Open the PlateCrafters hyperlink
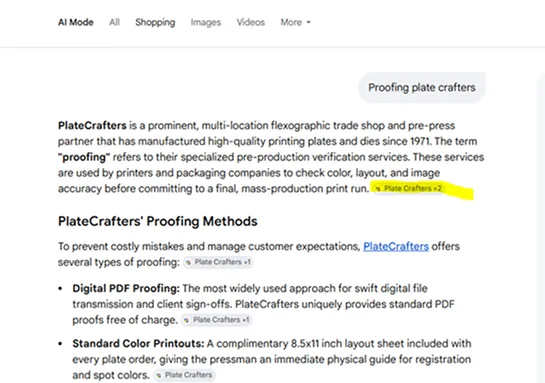This screenshot has height=383, width=545. click(x=396, y=246)
